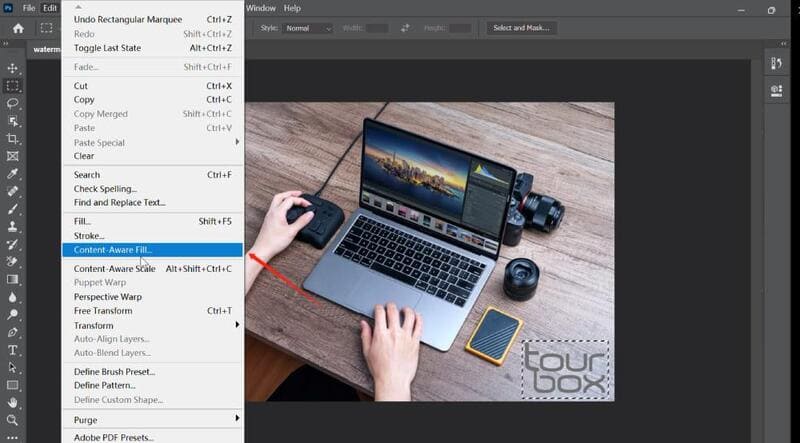This screenshot has height=443, width=800.
Task: Expand the left toolbox double-arrow
Action: click(x=6, y=44)
